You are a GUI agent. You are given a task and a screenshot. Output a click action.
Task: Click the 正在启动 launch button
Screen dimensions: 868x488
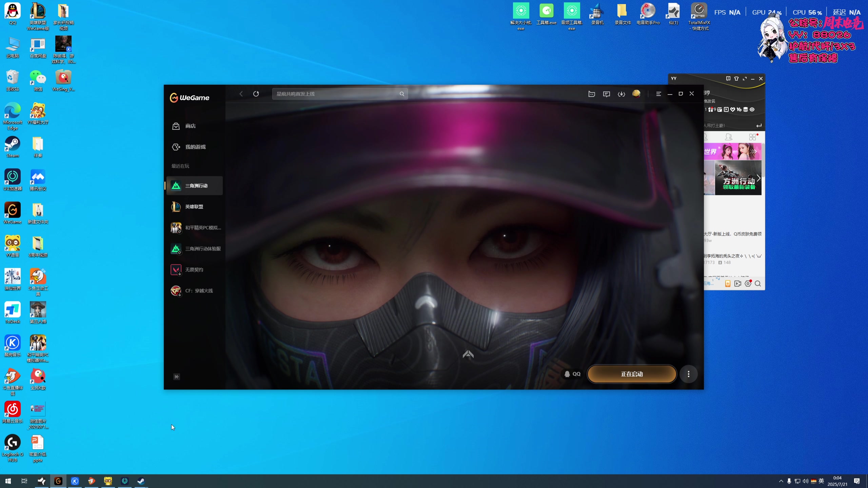coord(632,374)
